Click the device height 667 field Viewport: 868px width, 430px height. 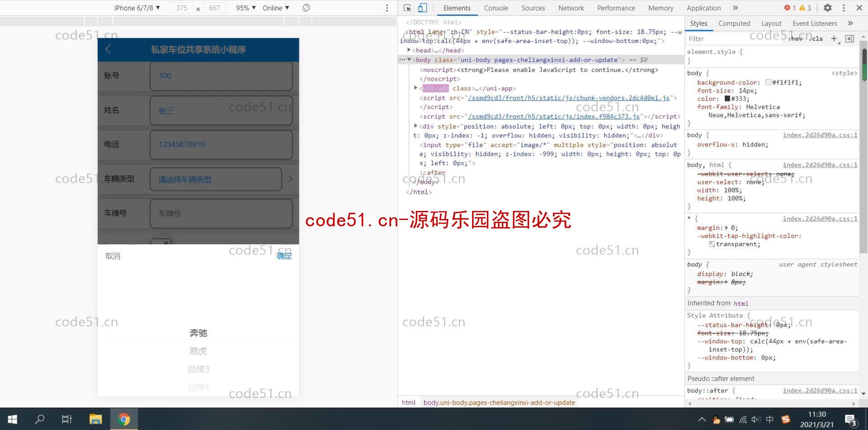pos(214,8)
